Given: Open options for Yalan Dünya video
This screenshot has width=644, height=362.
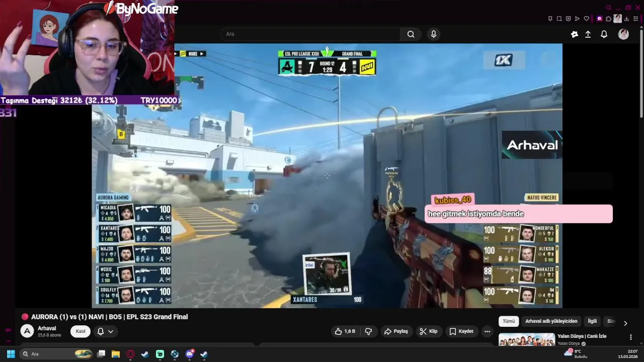Looking at the screenshot, I should (x=630, y=337).
